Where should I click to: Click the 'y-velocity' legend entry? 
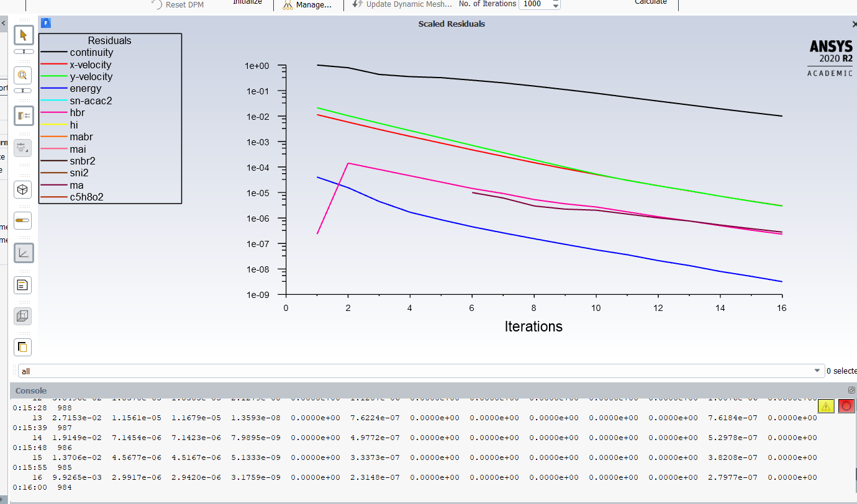coord(91,76)
